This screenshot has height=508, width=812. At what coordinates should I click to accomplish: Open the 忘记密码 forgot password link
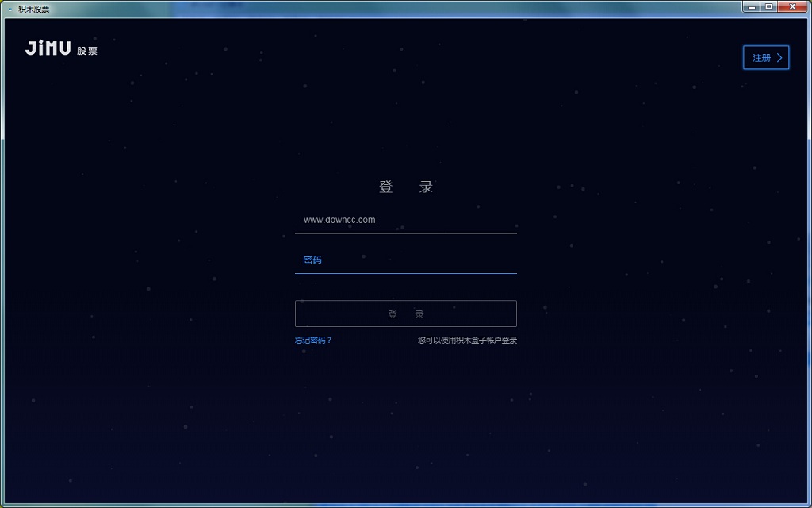click(x=311, y=340)
